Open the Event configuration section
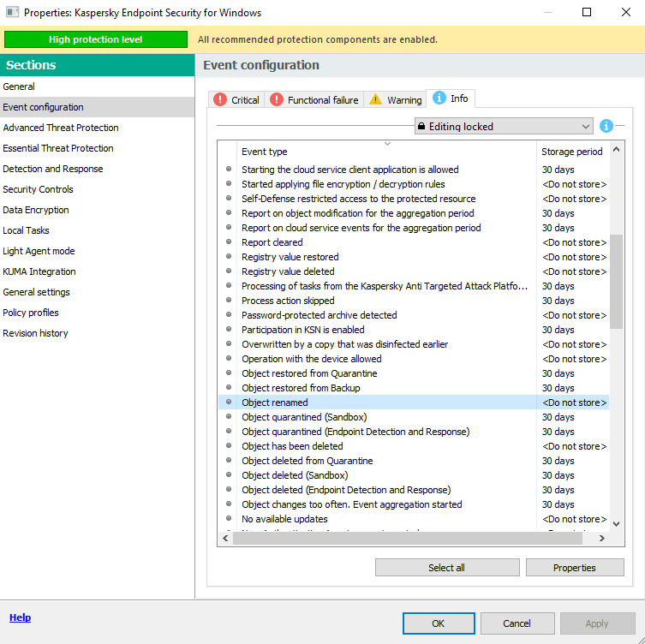The height and width of the screenshot is (644, 645). click(x=97, y=107)
